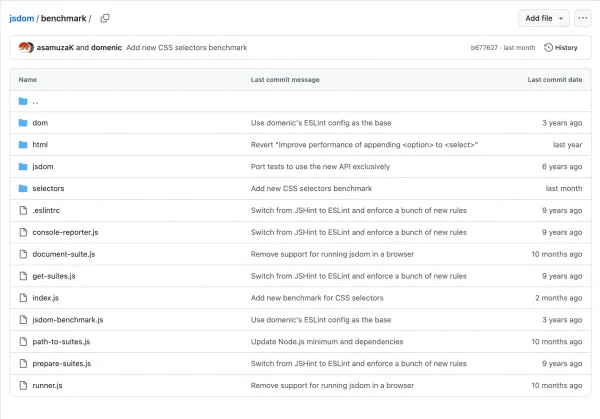Click the dom folder icon
This screenshot has width=600, height=419.
pyautogui.click(x=23, y=123)
